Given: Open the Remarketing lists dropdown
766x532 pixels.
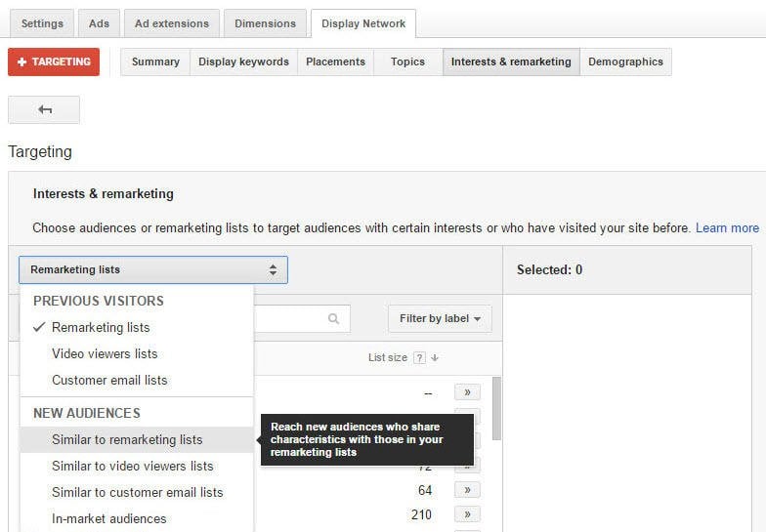Looking at the screenshot, I should pyautogui.click(x=153, y=269).
